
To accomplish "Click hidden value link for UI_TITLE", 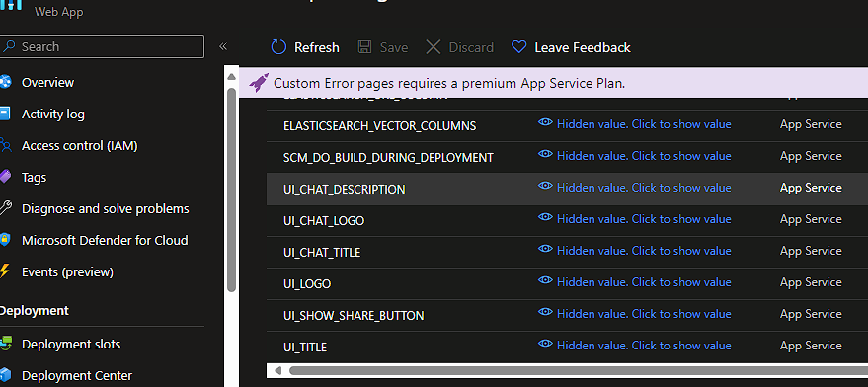I will [644, 346].
